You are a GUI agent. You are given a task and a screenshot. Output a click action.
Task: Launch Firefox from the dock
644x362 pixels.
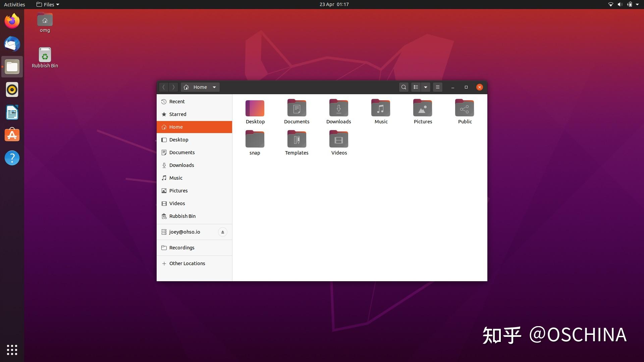[12, 21]
